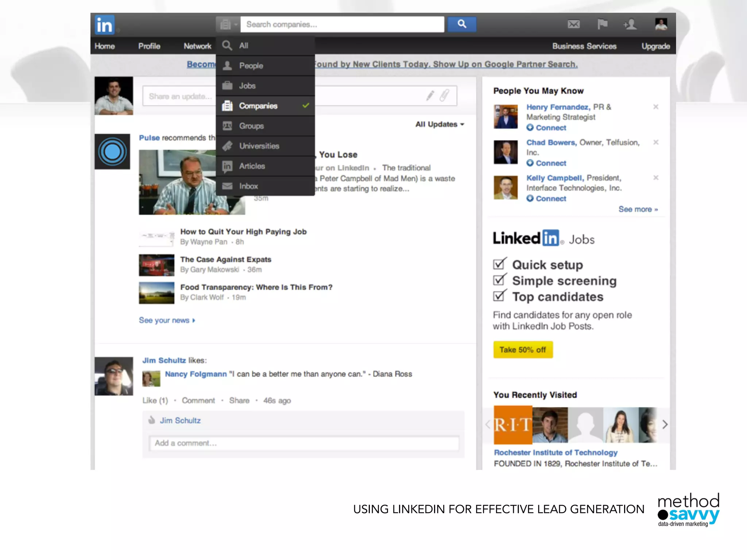Open Food Transparency article
The width and height of the screenshot is (747, 560).
click(x=256, y=287)
